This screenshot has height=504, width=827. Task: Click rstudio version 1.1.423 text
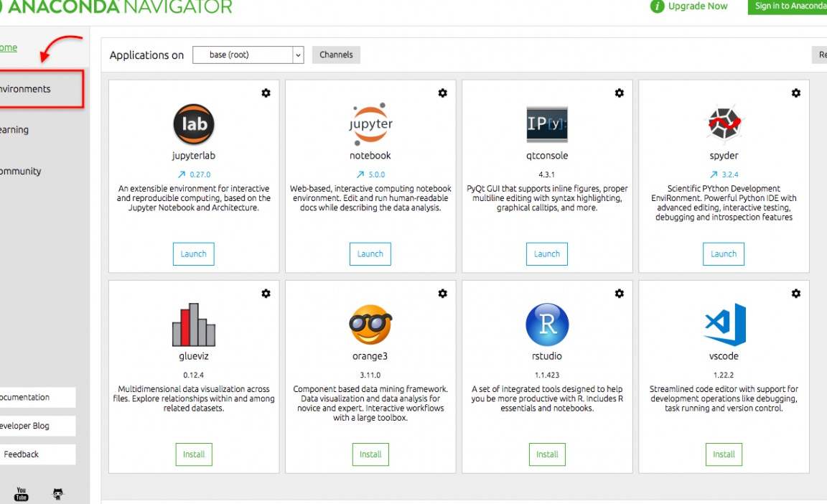(x=547, y=375)
